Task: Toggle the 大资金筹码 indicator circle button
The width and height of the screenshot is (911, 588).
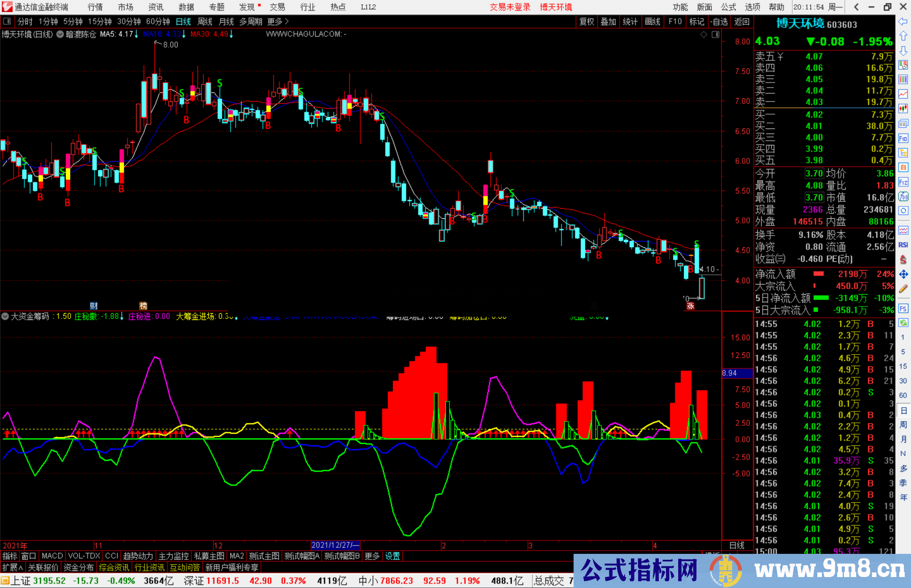Action: (5, 316)
